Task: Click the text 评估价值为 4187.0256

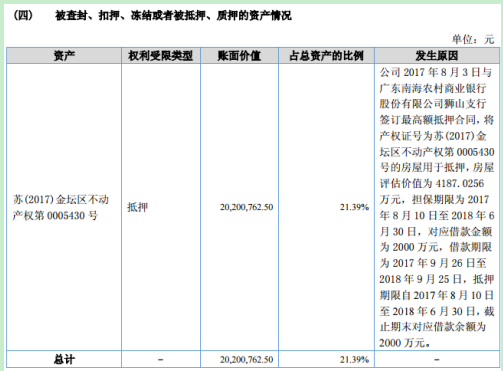Action: [x=432, y=183]
